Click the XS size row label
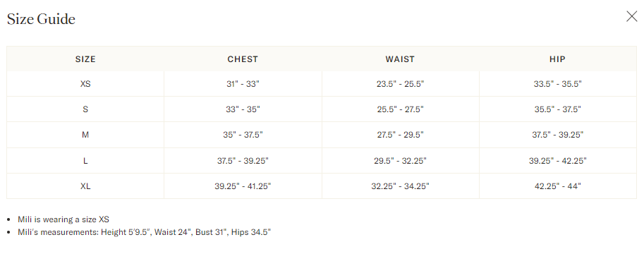The height and width of the screenshot is (266, 644). (x=85, y=84)
